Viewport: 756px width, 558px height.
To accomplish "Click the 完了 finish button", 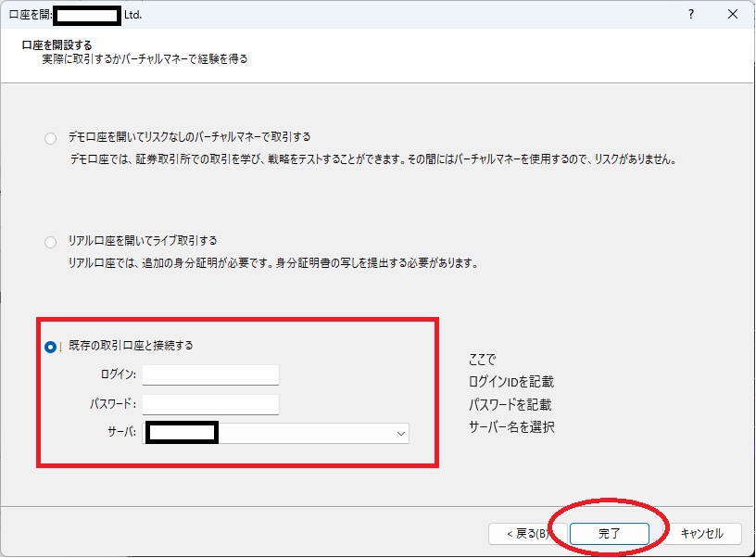I will click(x=608, y=533).
